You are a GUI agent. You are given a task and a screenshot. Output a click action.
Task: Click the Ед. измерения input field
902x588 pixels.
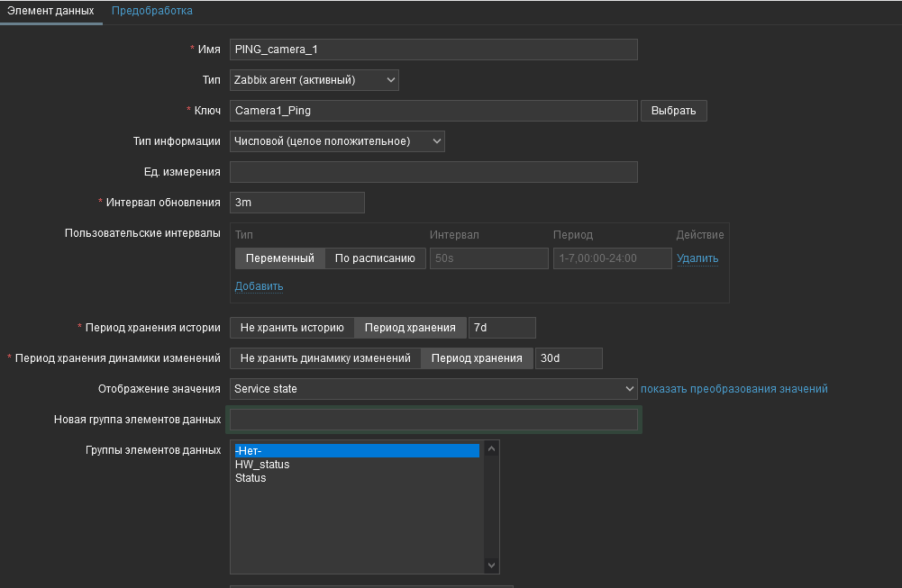click(433, 172)
